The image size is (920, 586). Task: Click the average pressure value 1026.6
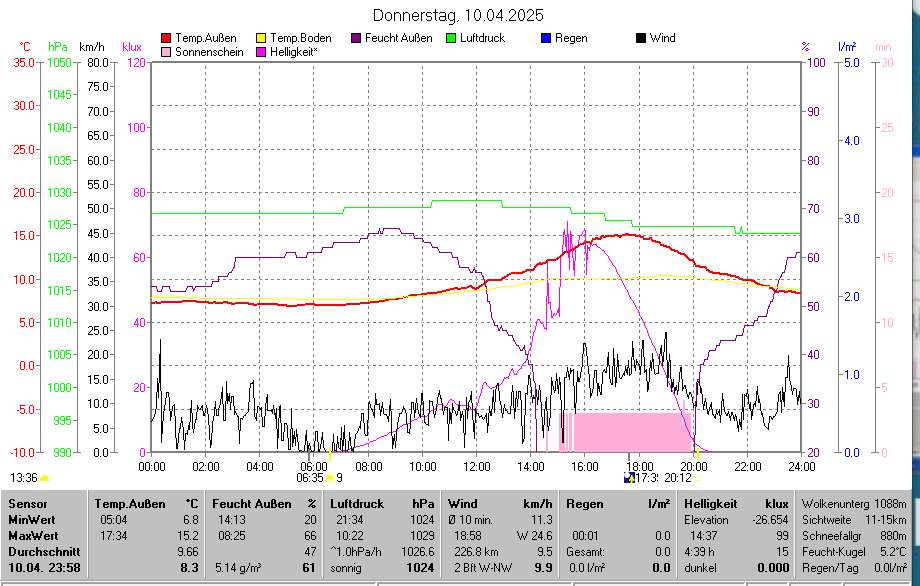tap(418, 552)
